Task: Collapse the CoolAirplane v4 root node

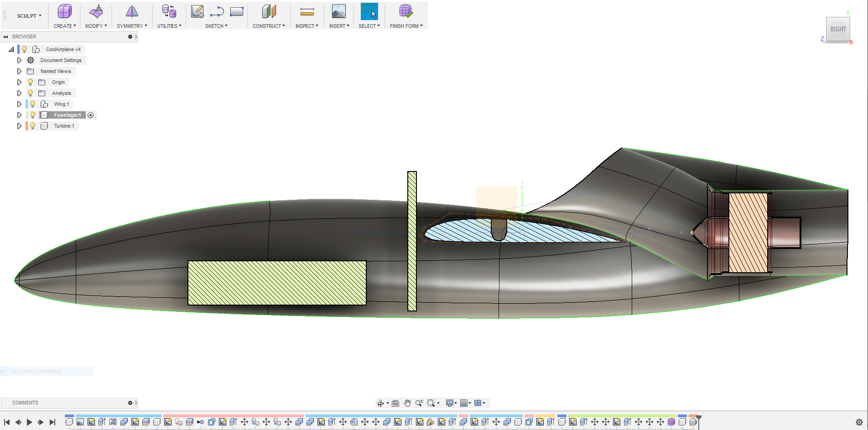Action: click(11, 49)
